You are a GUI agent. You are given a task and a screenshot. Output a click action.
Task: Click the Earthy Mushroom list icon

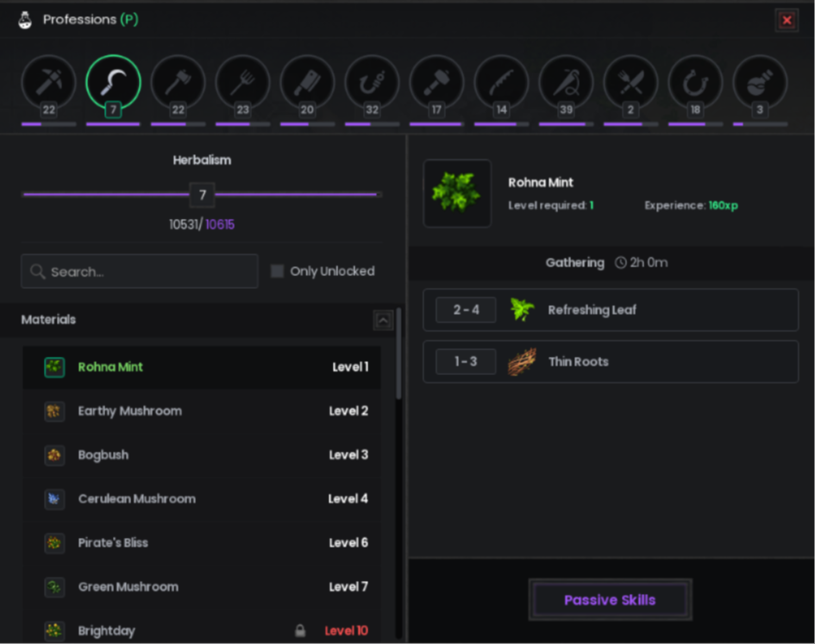(54, 411)
